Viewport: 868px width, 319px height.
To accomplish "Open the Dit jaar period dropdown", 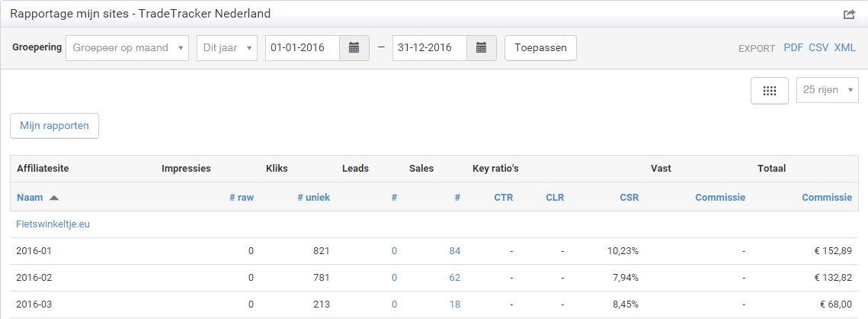I will [x=227, y=48].
